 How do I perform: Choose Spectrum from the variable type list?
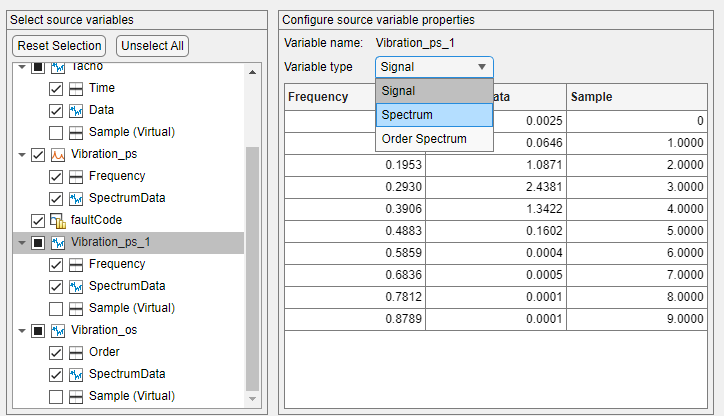pyautogui.click(x=434, y=115)
